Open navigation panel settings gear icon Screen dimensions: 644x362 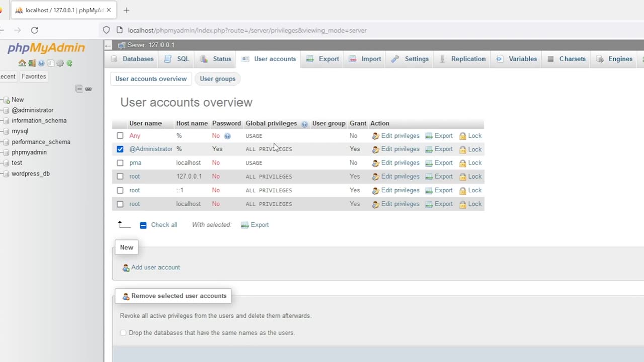point(60,63)
